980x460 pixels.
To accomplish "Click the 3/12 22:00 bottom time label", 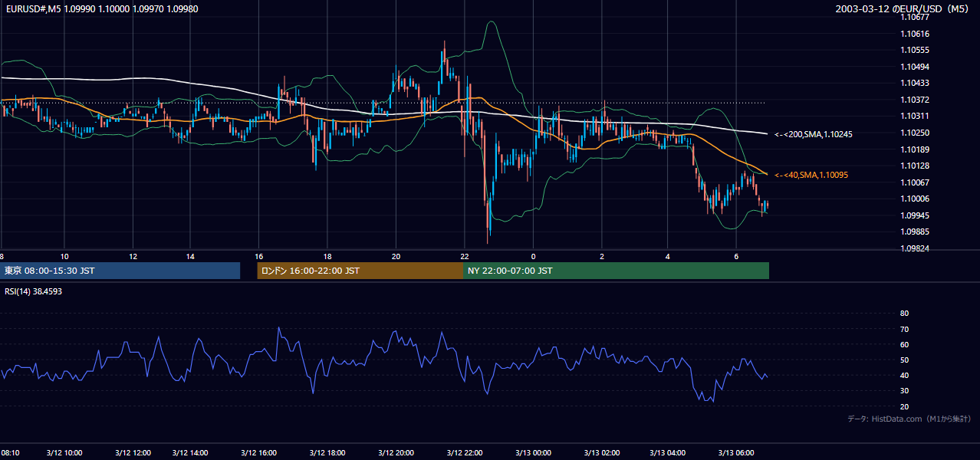I will click(465, 452).
